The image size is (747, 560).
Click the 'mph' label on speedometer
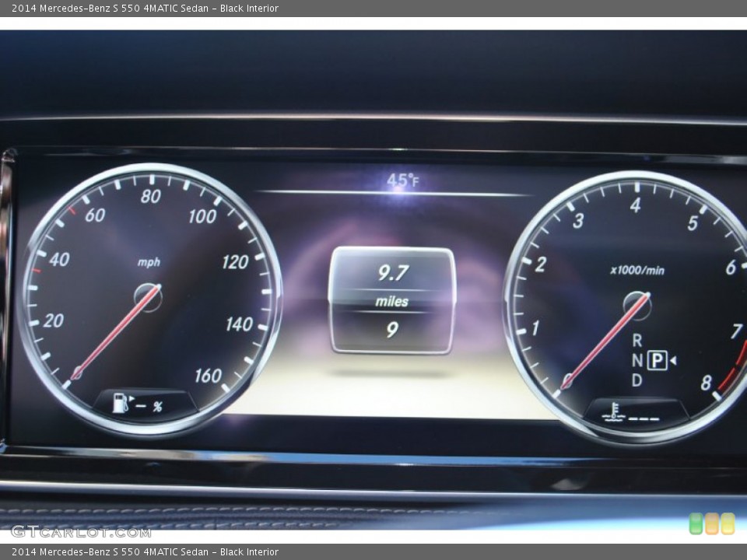(149, 262)
